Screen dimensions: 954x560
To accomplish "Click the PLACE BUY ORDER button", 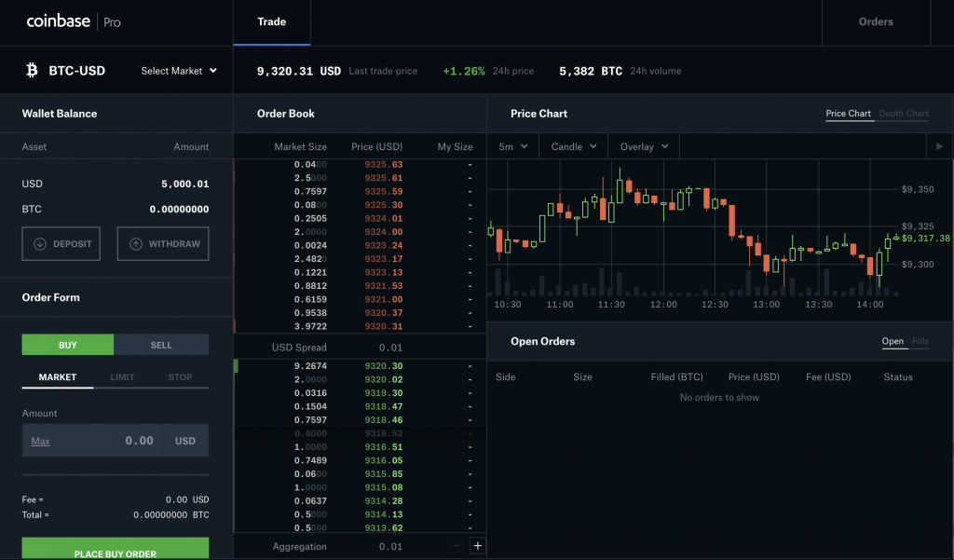I will pos(116,549).
